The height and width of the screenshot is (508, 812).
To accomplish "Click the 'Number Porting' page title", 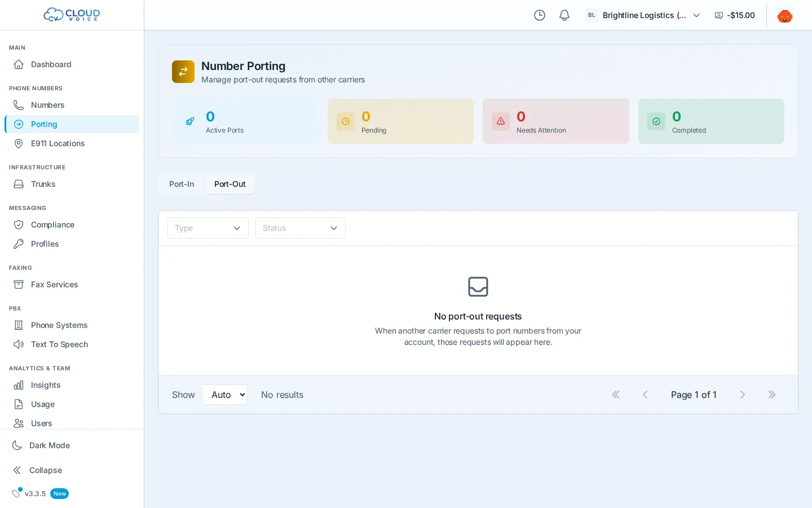I will [x=244, y=66].
